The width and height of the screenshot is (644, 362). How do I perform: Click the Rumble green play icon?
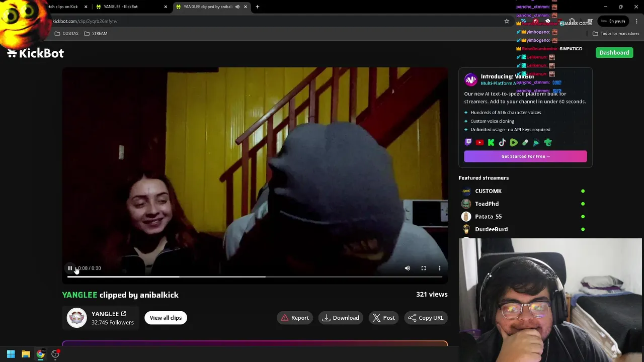[514, 143]
